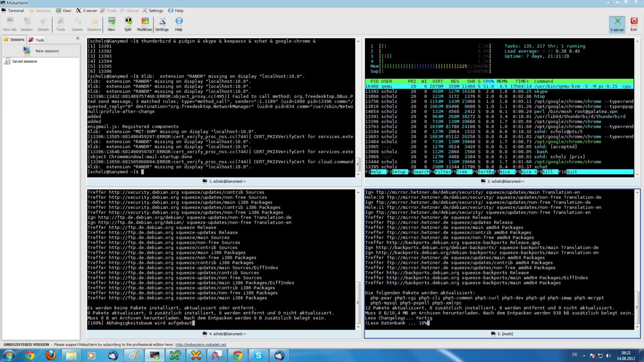Toggle the X server button

(617, 24)
